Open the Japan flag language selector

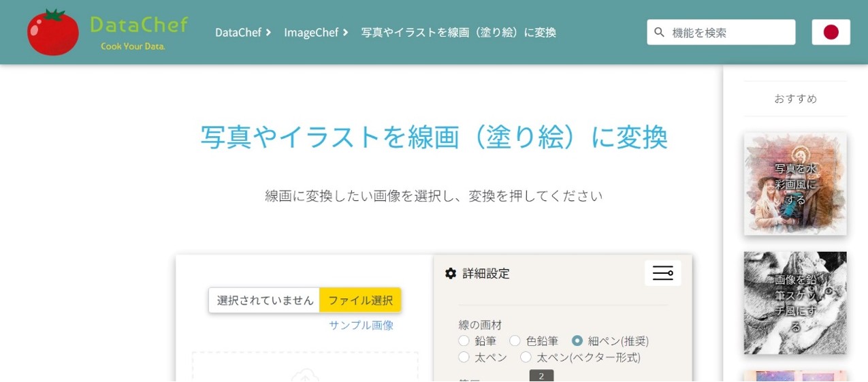tap(831, 32)
